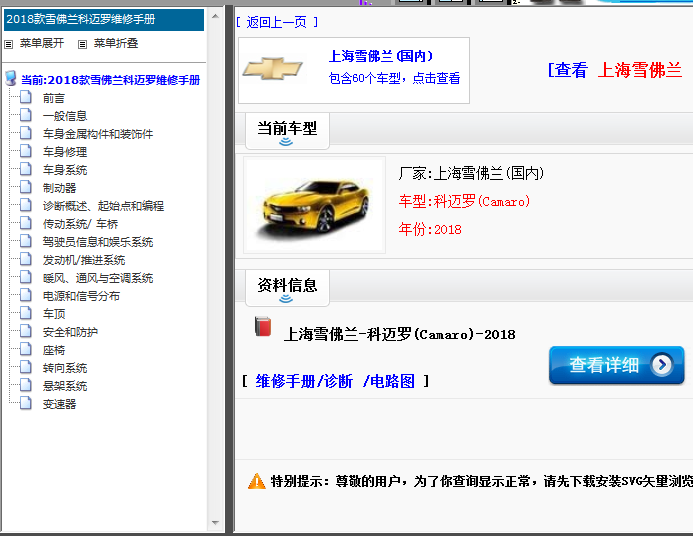Click 包含60个车型,点击查看 link
The width and height of the screenshot is (693, 536).
click(x=394, y=78)
